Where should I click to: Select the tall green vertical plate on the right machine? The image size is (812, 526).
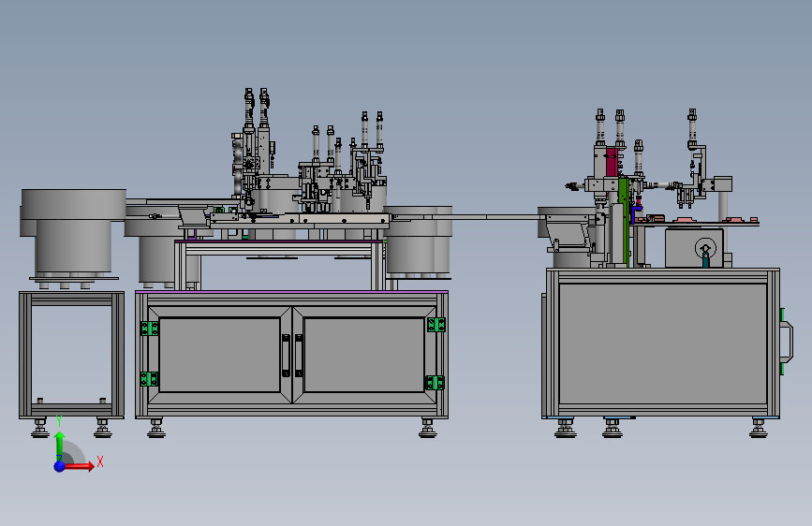click(624, 222)
